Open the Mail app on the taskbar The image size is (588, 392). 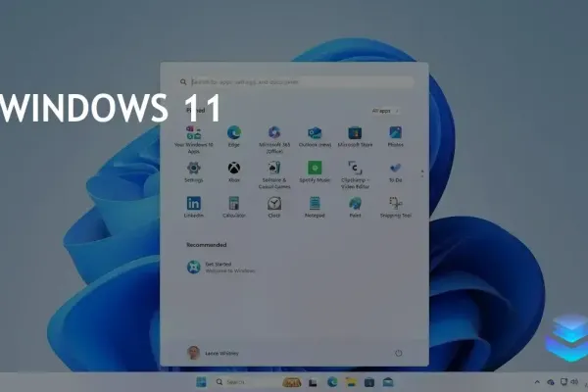tap(388, 382)
